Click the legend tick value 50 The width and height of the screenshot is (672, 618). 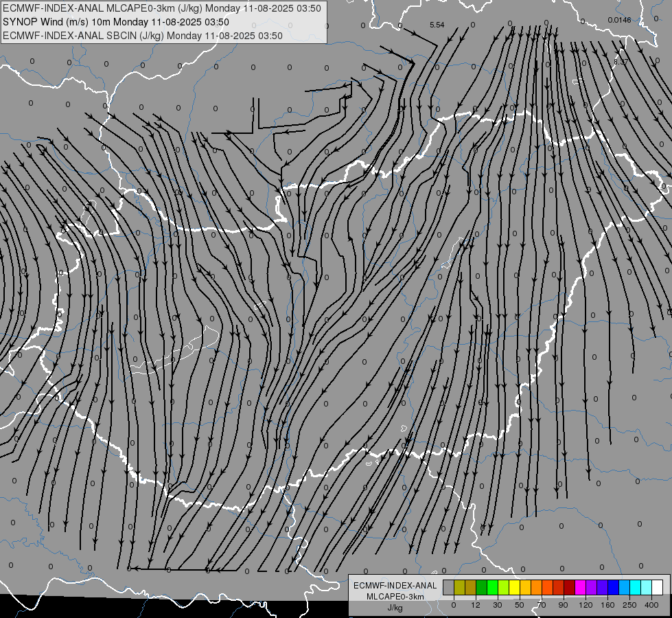coord(520,605)
